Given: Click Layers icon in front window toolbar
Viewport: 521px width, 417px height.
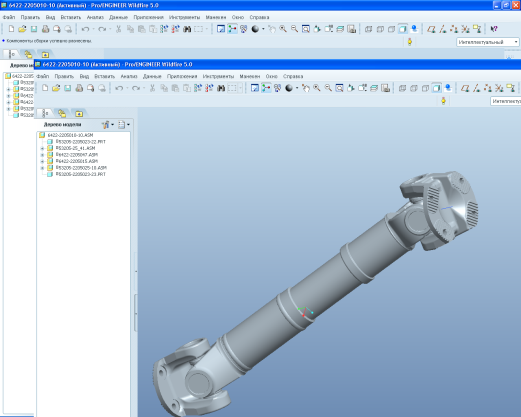Looking at the screenshot, I should tap(374, 88).
